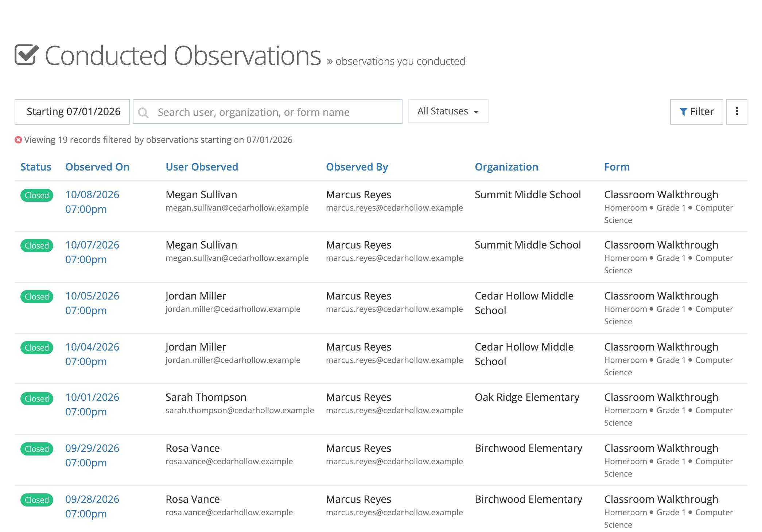Click the Conducted Observations checkmark icon
The width and height of the screenshot is (762, 532).
tap(27, 55)
